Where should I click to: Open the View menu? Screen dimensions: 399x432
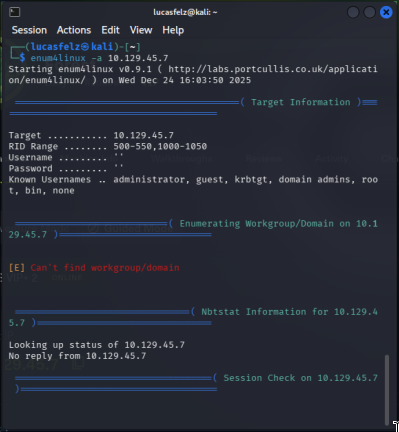pyautogui.click(x=141, y=30)
